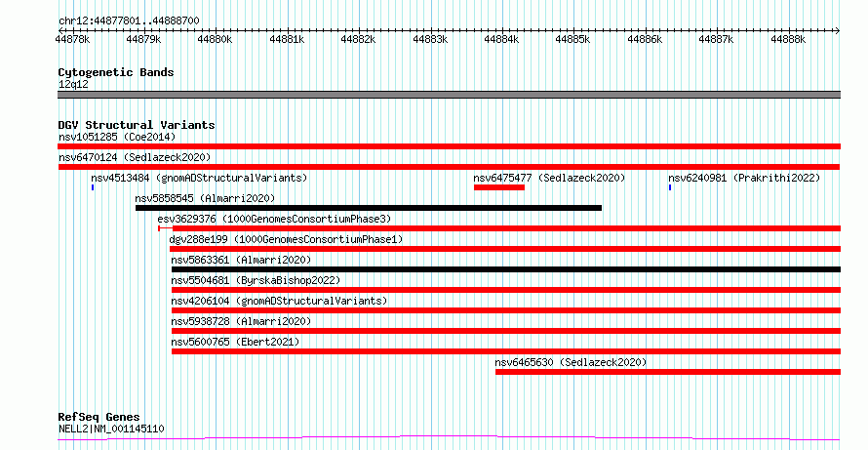Click the RefSeq Genes track title
868x450 pixels.
99,417
